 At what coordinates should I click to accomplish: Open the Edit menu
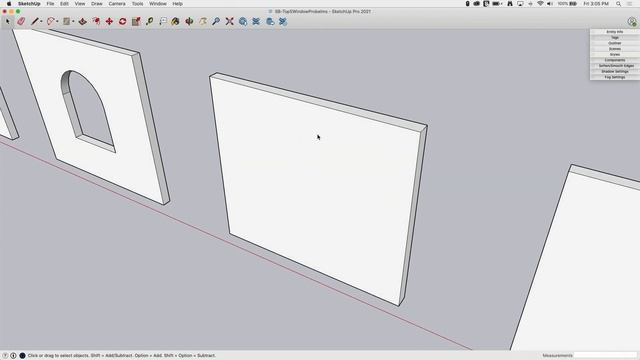click(64, 4)
